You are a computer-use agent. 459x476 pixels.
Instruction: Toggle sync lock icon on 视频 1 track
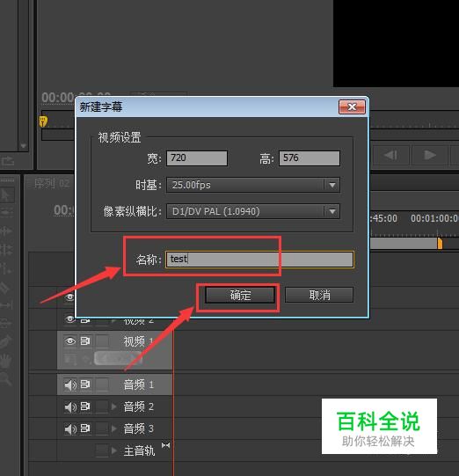click(x=85, y=341)
